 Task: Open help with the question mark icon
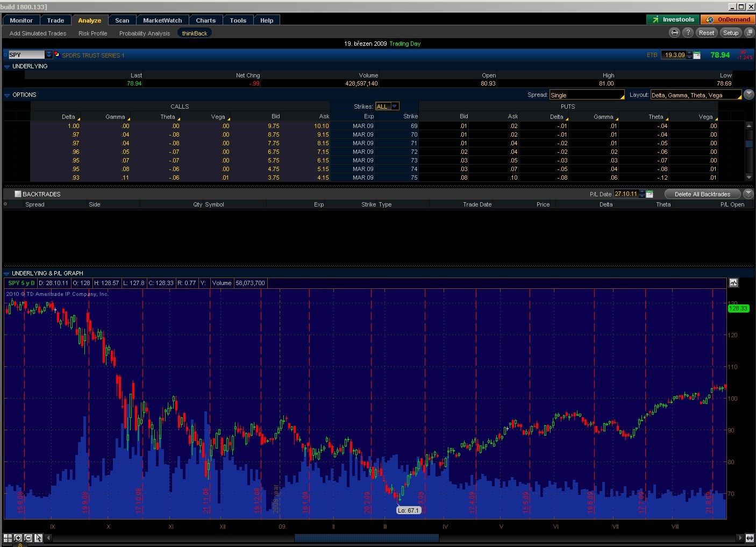tap(688, 33)
